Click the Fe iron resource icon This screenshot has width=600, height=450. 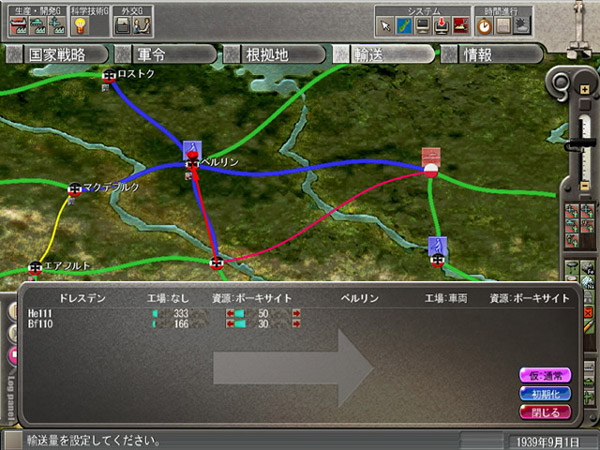[x=587, y=267]
